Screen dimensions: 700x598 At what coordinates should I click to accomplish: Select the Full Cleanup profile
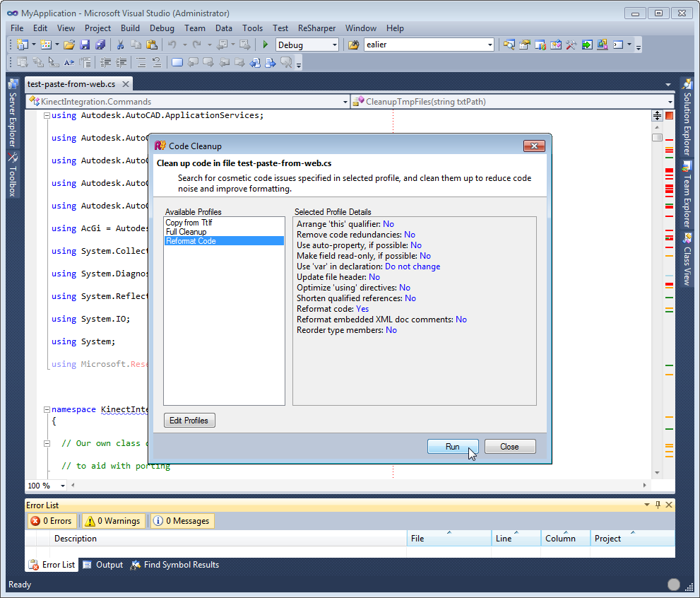point(186,232)
